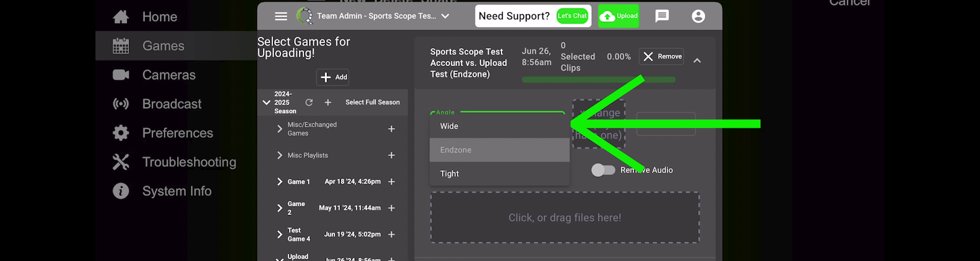This screenshot has width=980, height=261.
Task: Expand Test Game 4 row
Action: pyautogui.click(x=279, y=234)
